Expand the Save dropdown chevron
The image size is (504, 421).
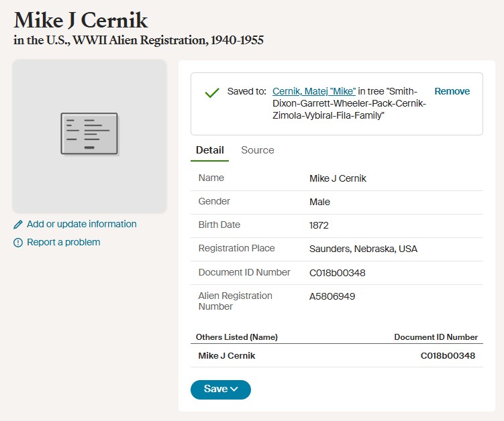pos(234,389)
